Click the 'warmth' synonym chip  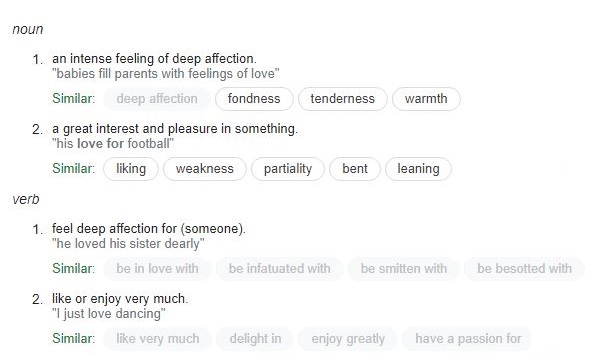click(x=426, y=99)
